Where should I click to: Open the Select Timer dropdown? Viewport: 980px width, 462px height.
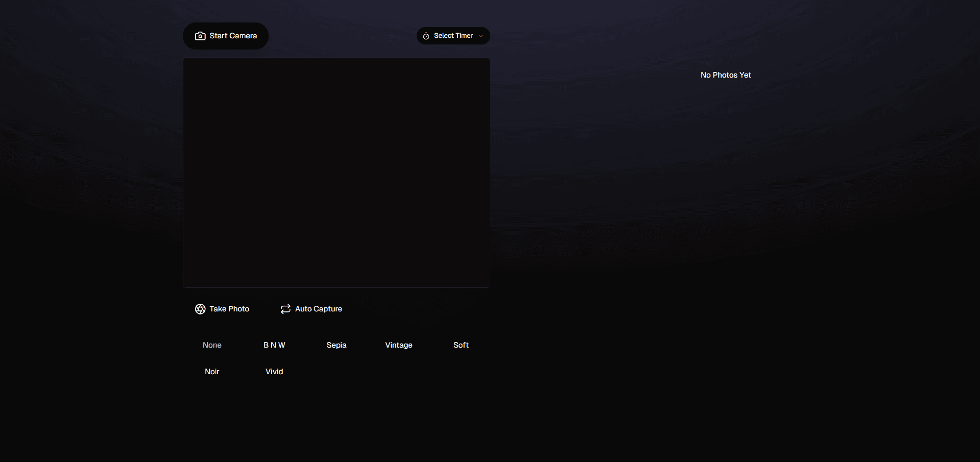coord(453,36)
